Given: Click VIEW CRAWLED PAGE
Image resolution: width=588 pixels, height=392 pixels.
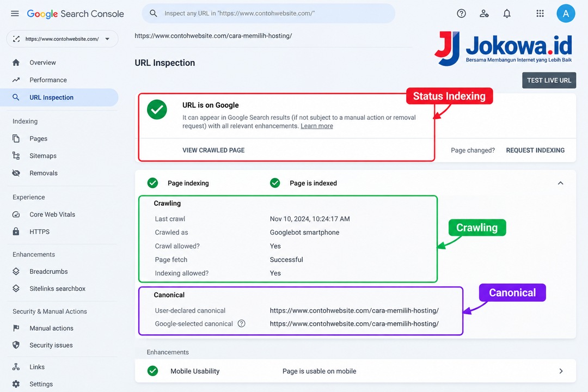Looking at the screenshot, I should point(213,150).
